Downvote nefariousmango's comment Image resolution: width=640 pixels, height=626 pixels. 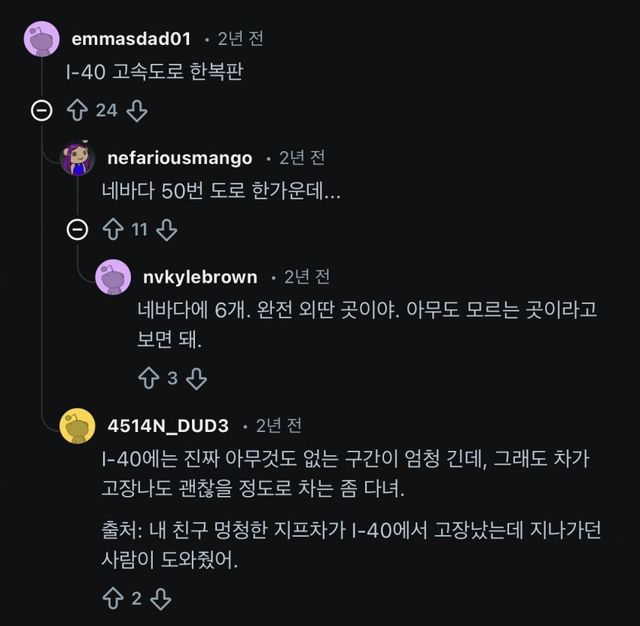[167, 229]
